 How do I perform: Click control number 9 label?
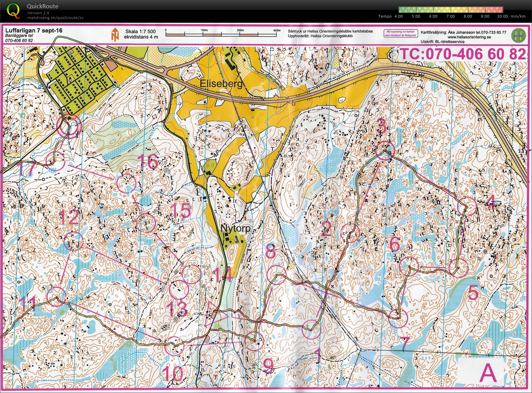tap(268, 366)
